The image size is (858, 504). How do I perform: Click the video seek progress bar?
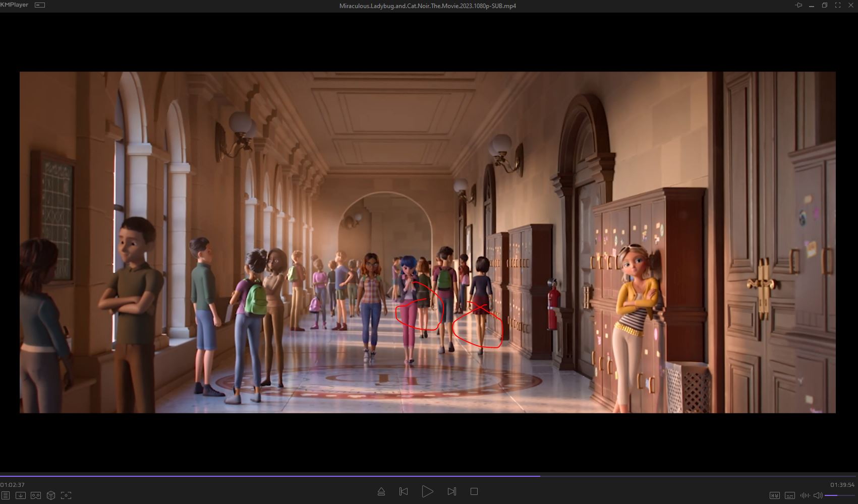[429, 476]
